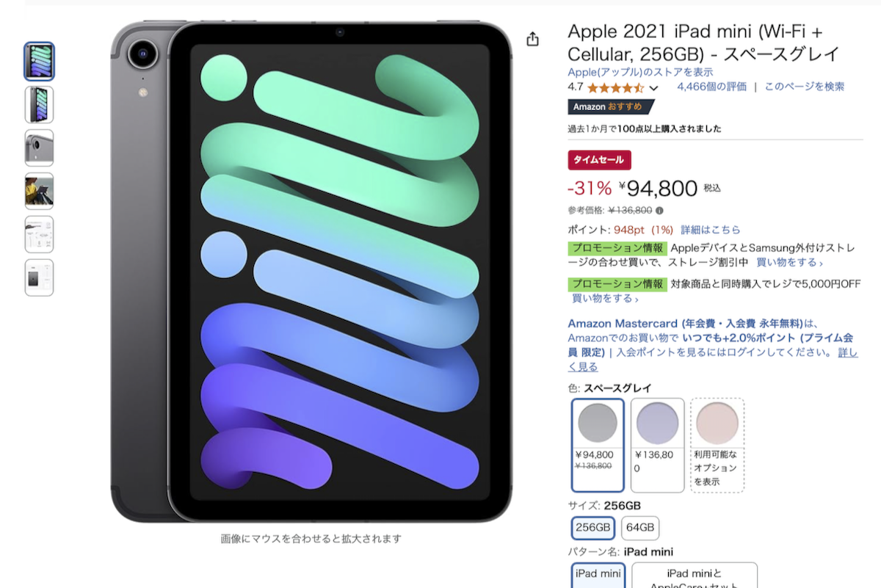Choose iPad mini with AppleCare+ set

[x=694, y=576]
